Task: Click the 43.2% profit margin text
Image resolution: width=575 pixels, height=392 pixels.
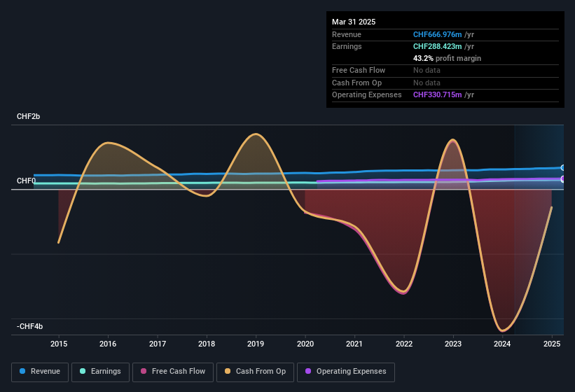Action: [447, 58]
